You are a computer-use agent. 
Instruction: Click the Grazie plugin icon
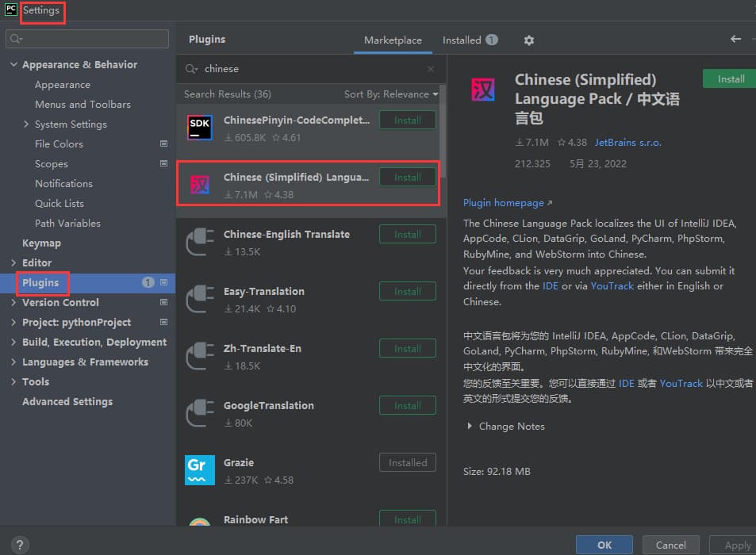[200, 469]
